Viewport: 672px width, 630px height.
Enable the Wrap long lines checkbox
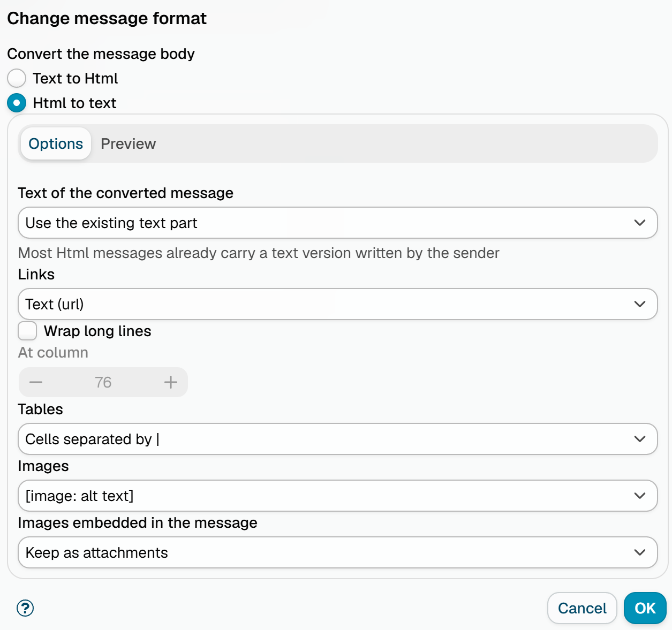(x=27, y=331)
